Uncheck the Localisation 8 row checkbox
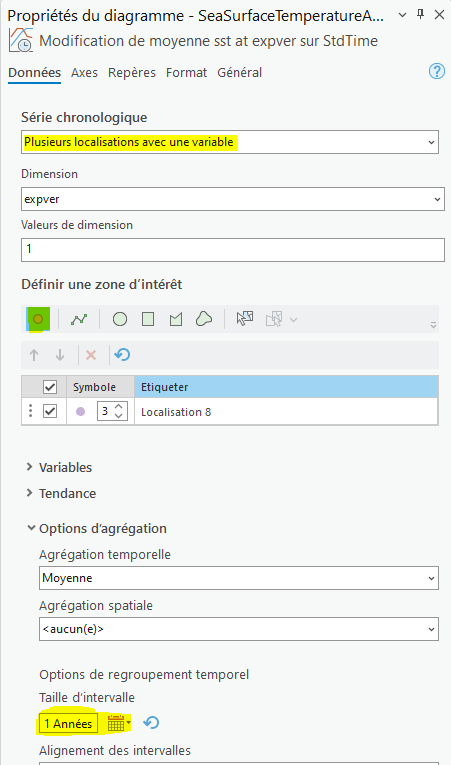 50,411
